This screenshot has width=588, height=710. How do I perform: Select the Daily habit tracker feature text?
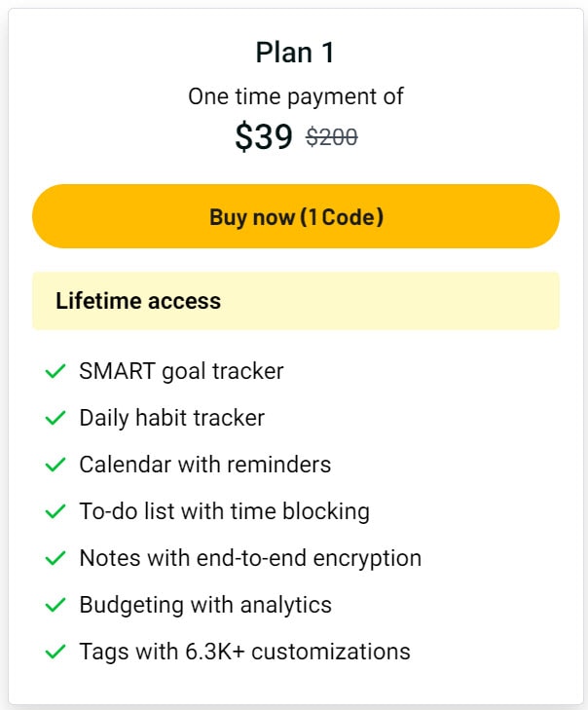pos(172,419)
